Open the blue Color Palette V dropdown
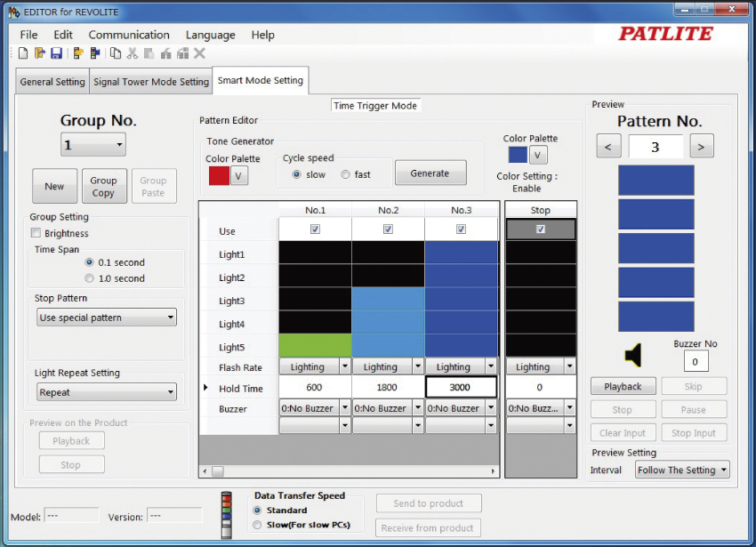The image size is (756, 547). coord(538,155)
